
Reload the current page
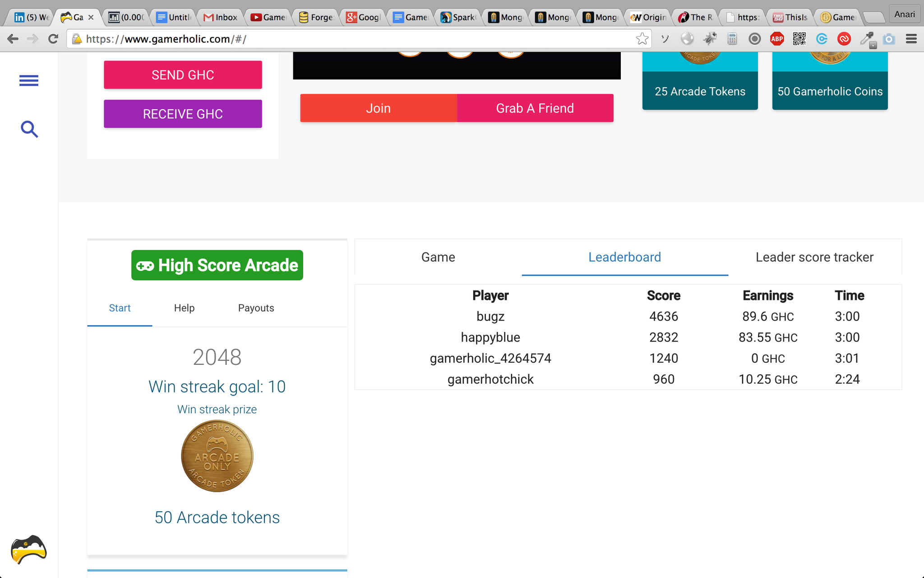pyautogui.click(x=53, y=39)
